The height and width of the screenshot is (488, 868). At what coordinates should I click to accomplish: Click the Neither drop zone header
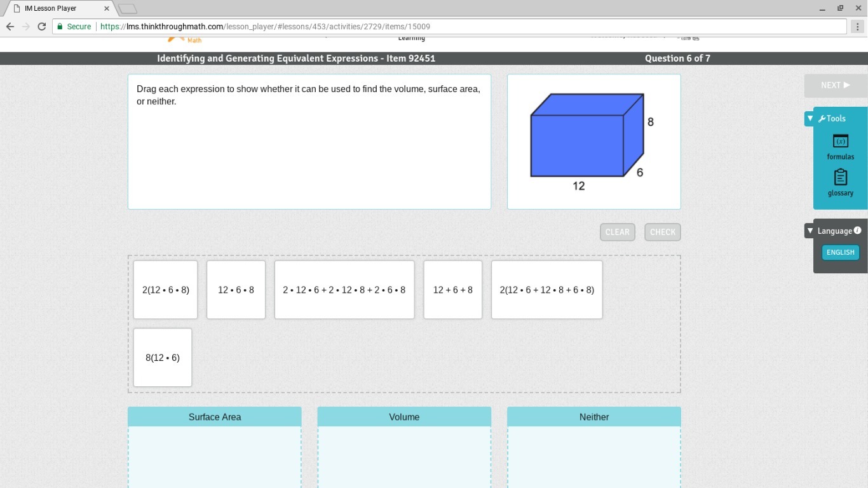[x=594, y=417]
